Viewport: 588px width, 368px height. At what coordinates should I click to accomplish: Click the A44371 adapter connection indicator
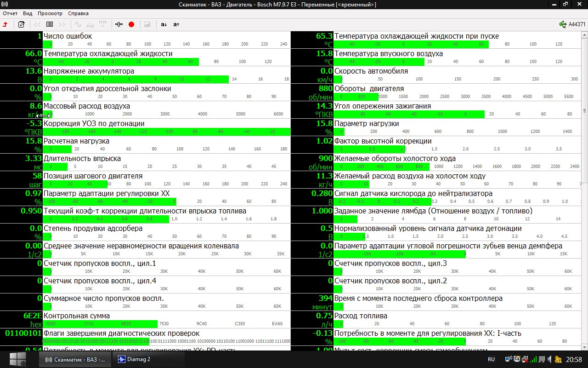point(572,24)
